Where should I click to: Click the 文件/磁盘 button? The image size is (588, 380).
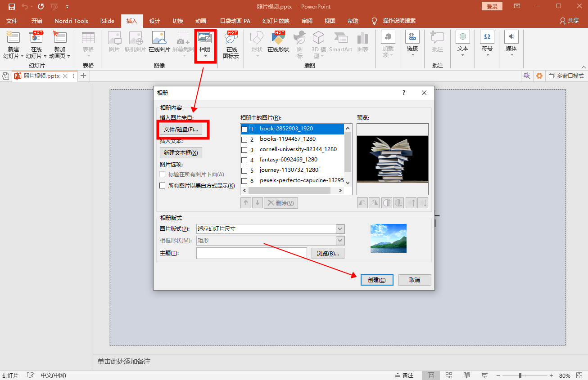[x=181, y=130]
